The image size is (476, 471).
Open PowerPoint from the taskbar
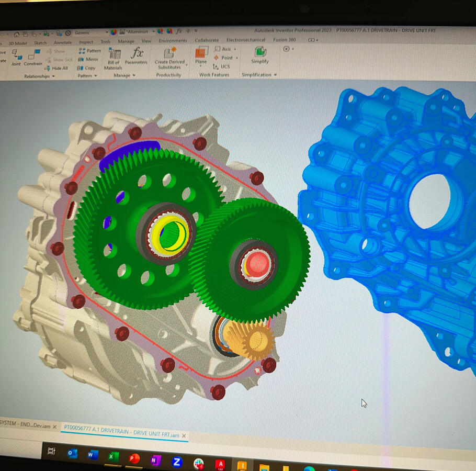tap(134, 458)
